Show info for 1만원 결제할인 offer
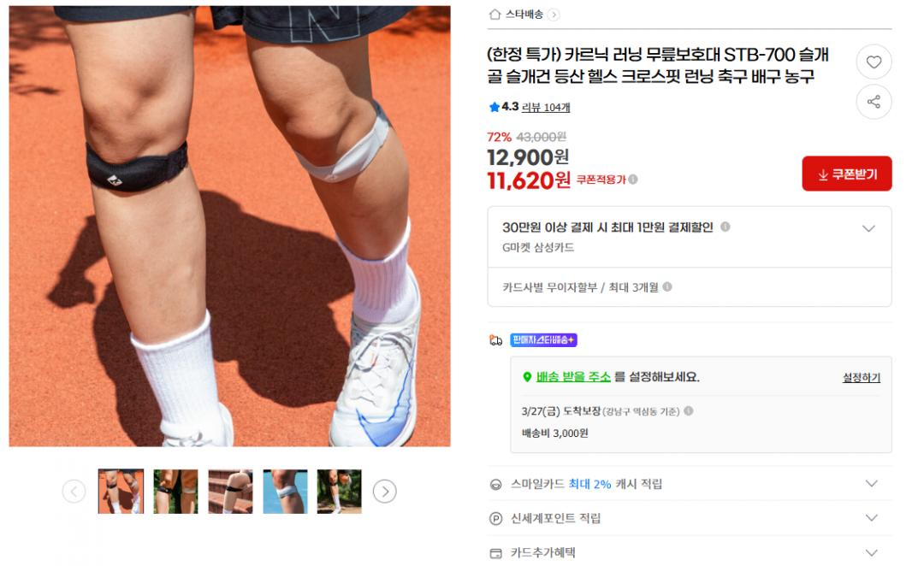 (726, 227)
